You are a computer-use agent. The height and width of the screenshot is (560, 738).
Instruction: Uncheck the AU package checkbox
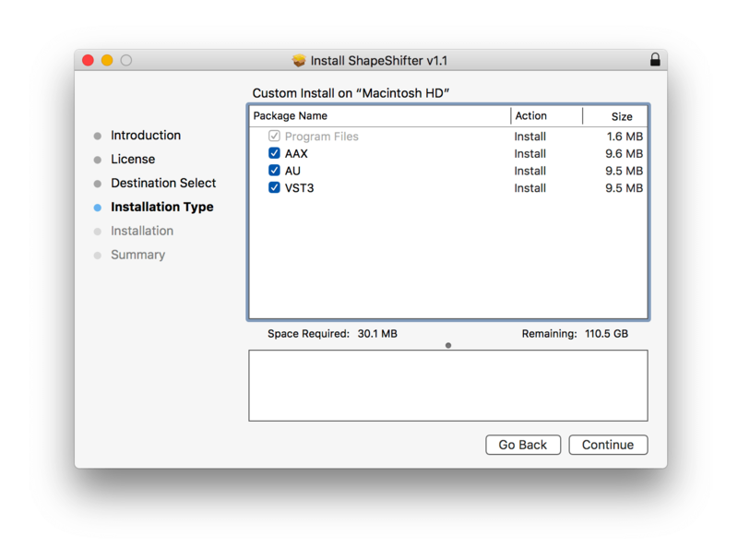tap(274, 171)
